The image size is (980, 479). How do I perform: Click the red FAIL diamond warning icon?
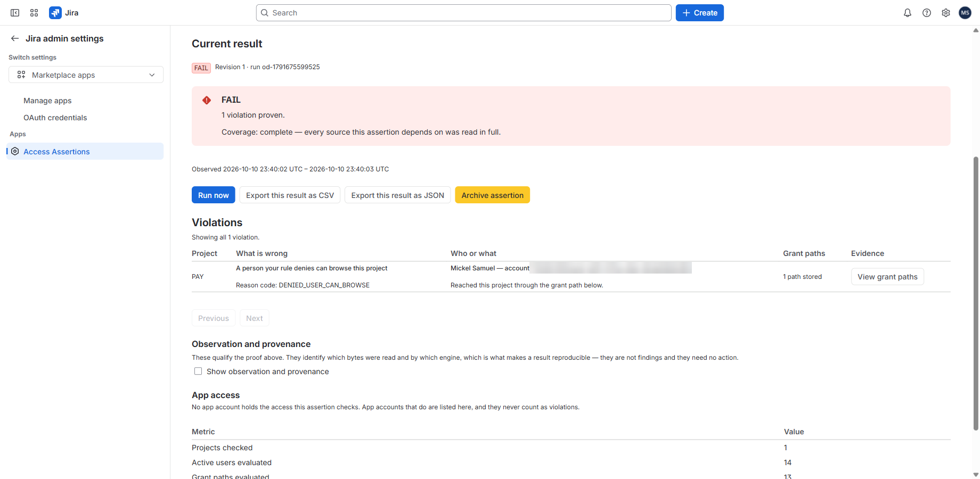[x=207, y=100]
